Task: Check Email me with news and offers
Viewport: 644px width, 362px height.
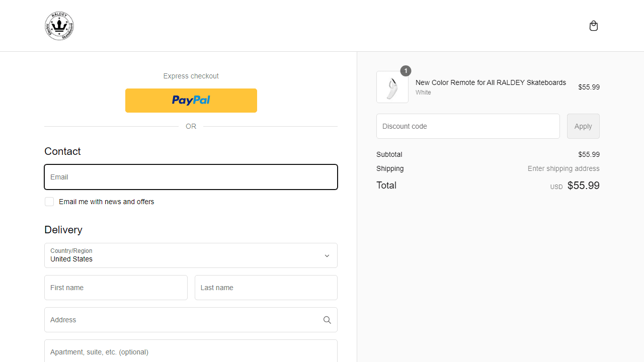Action: click(x=49, y=202)
